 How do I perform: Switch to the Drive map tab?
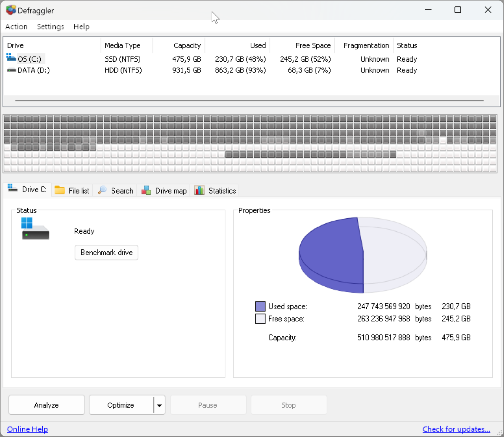[164, 191]
